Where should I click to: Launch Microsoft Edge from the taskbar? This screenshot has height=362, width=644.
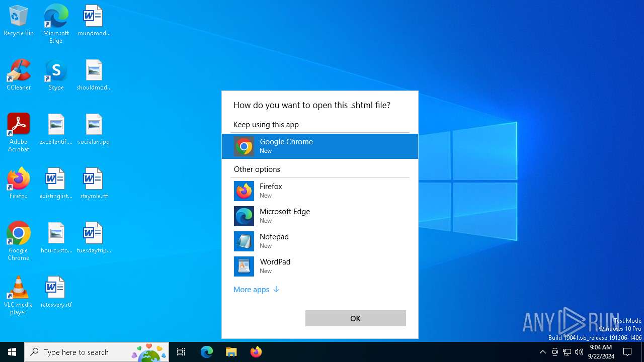(207, 352)
